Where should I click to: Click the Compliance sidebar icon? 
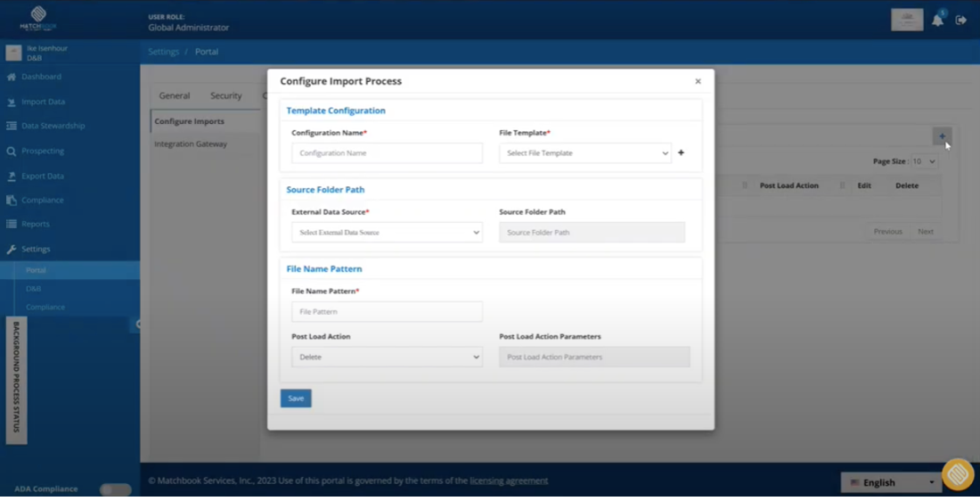[x=12, y=201]
